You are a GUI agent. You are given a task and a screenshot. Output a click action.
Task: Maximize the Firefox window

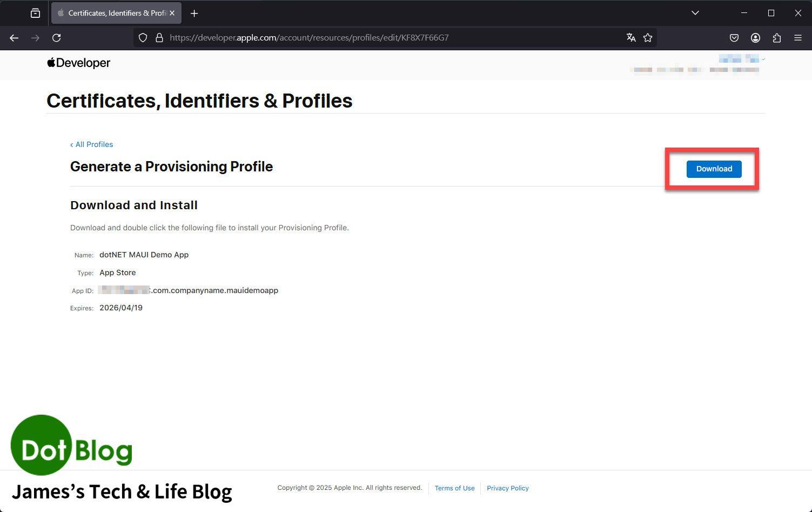click(771, 13)
